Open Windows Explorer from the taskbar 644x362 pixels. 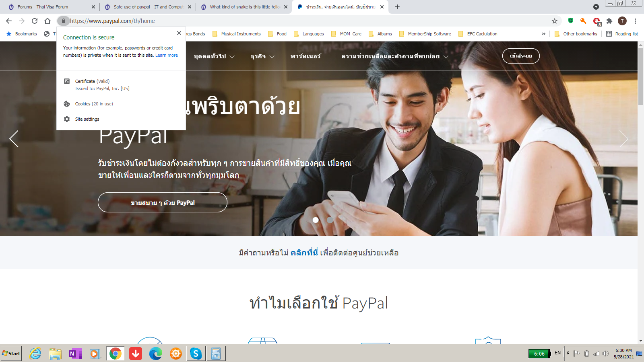55,354
